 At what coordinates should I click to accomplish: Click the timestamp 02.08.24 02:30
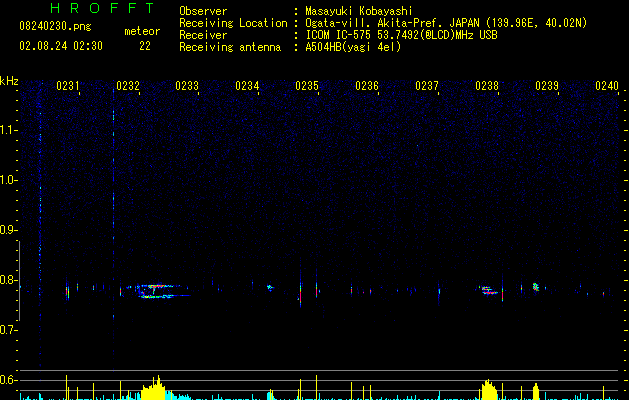point(61,46)
